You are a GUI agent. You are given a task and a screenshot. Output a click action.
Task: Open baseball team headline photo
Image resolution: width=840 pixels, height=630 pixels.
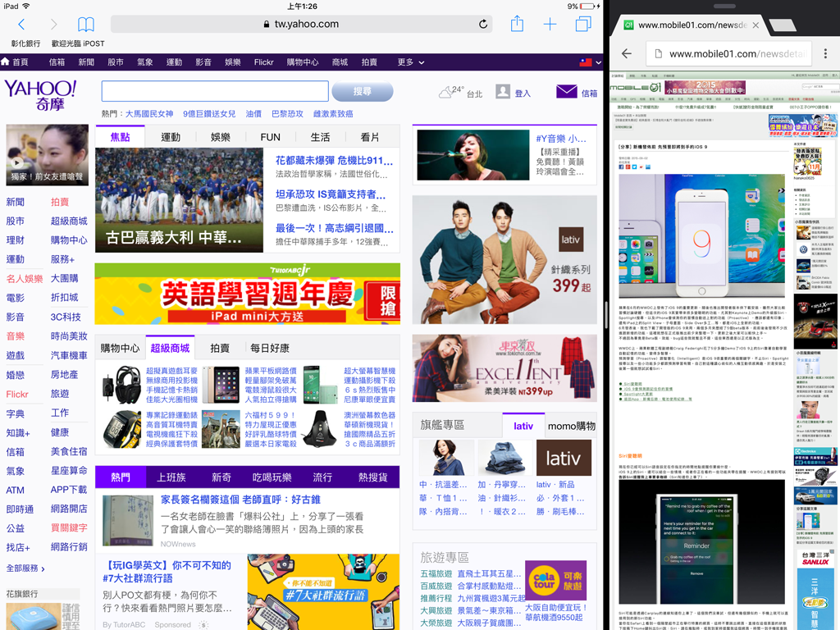[x=179, y=200]
